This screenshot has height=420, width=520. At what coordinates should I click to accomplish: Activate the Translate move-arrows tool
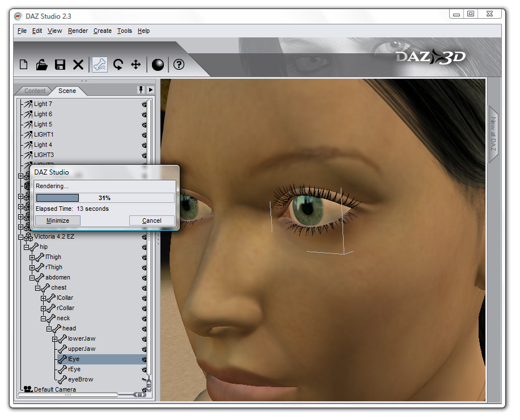(136, 64)
